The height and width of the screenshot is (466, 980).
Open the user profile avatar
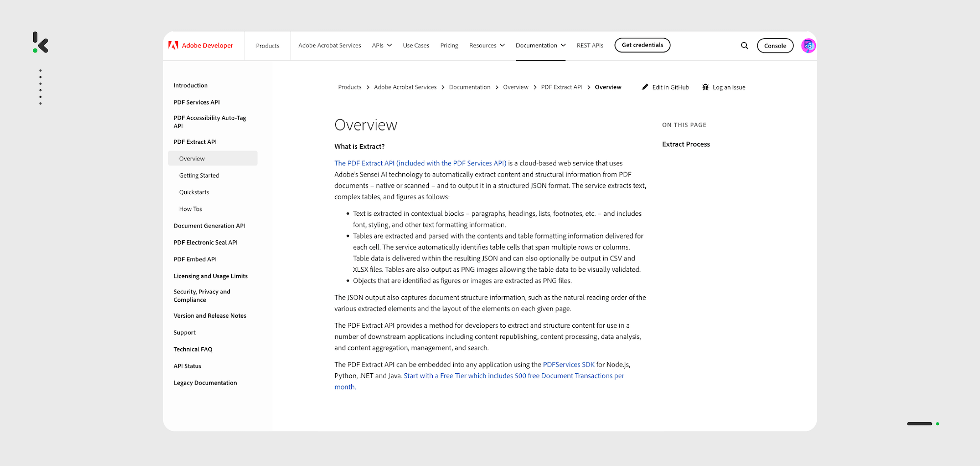point(808,46)
